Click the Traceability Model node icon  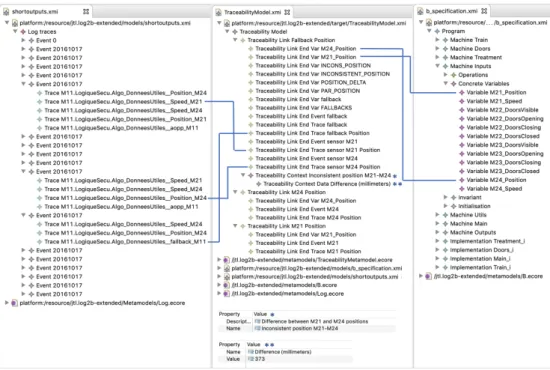[x=235, y=32]
